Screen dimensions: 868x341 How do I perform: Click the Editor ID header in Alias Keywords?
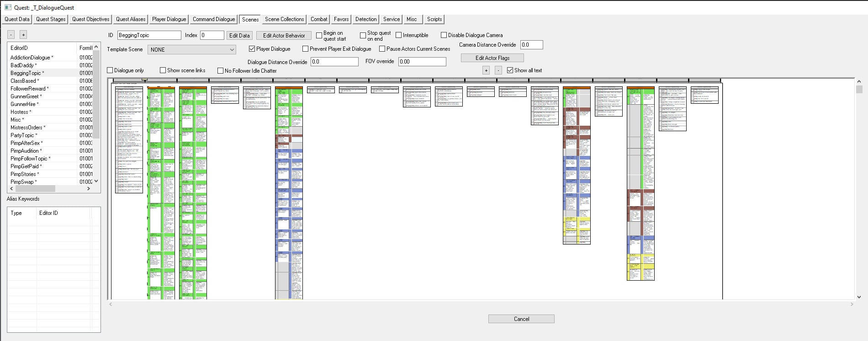click(x=64, y=213)
